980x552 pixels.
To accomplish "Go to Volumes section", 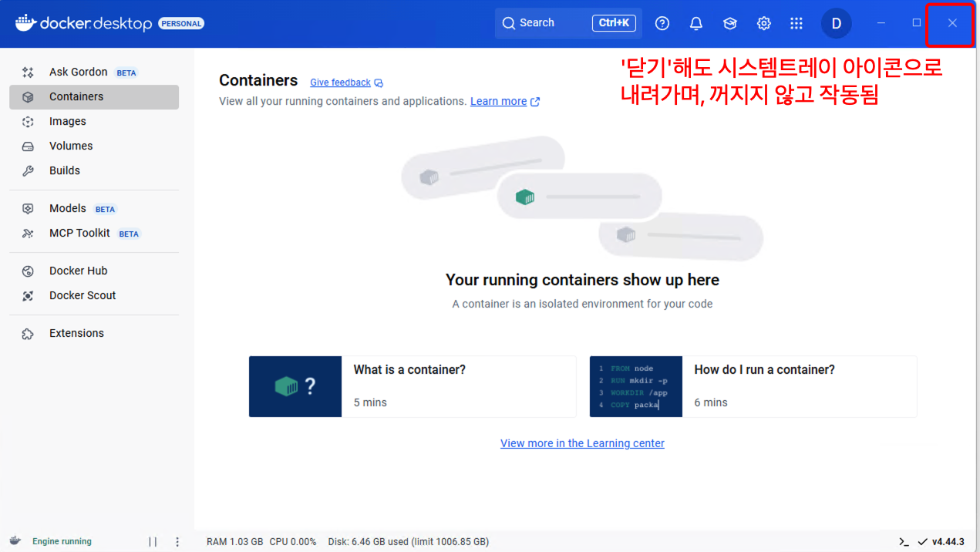I will [x=94, y=146].
